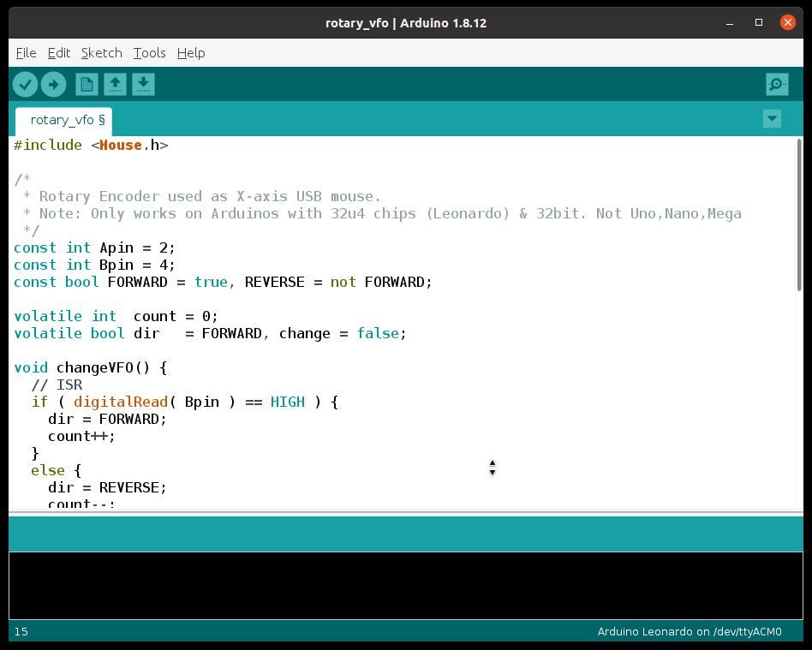Minimize the Arduino window

730,23
